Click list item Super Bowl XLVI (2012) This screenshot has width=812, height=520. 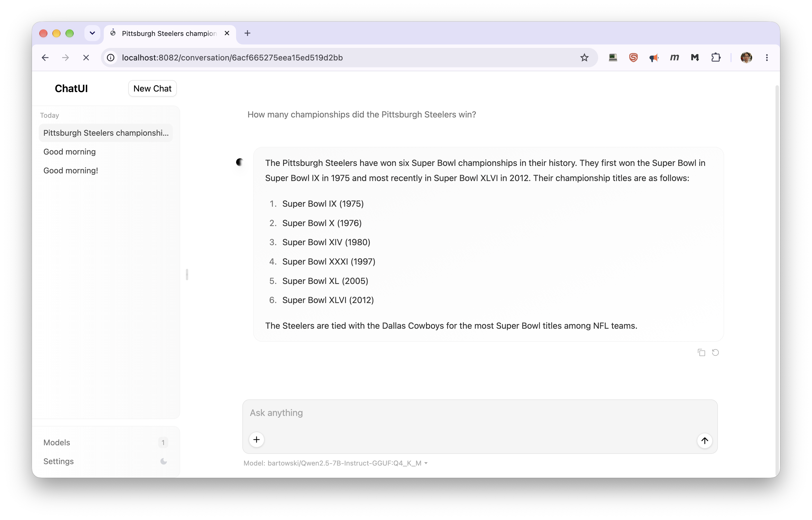click(328, 300)
